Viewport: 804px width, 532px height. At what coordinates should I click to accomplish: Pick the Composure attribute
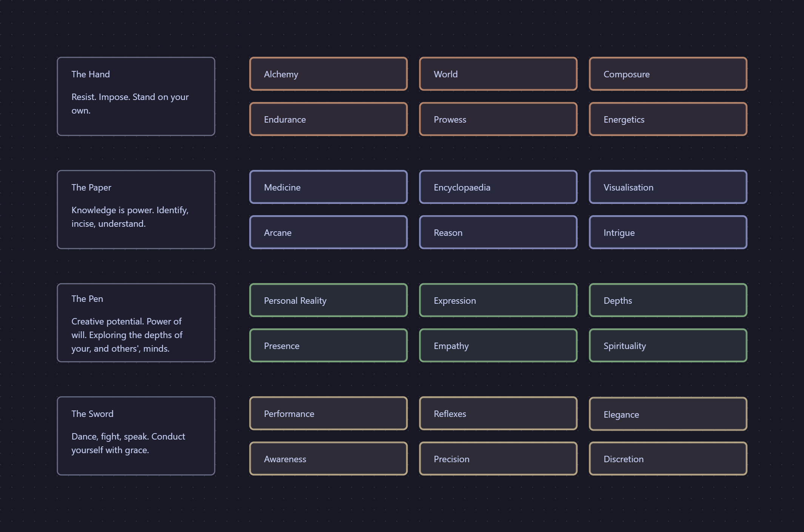(668, 74)
